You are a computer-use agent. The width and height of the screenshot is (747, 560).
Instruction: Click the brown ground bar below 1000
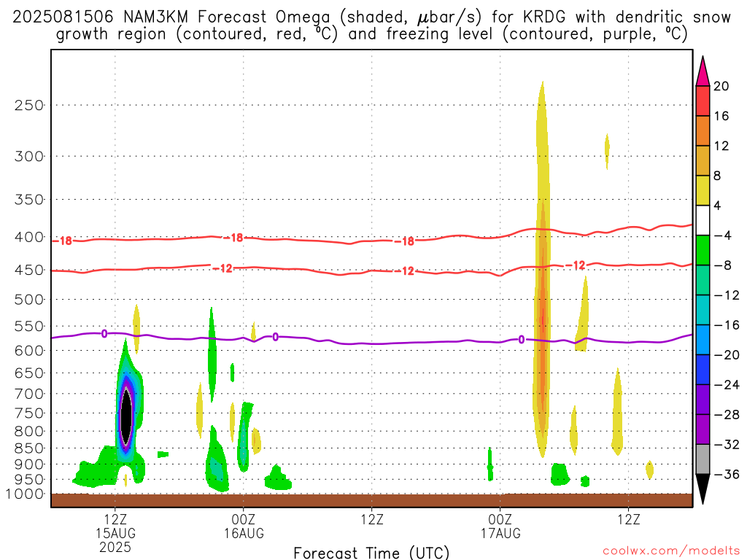(371, 500)
